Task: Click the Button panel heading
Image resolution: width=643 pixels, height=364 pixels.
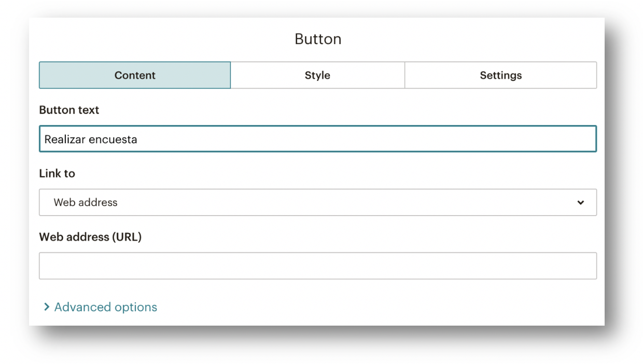Action: pos(318,39)
